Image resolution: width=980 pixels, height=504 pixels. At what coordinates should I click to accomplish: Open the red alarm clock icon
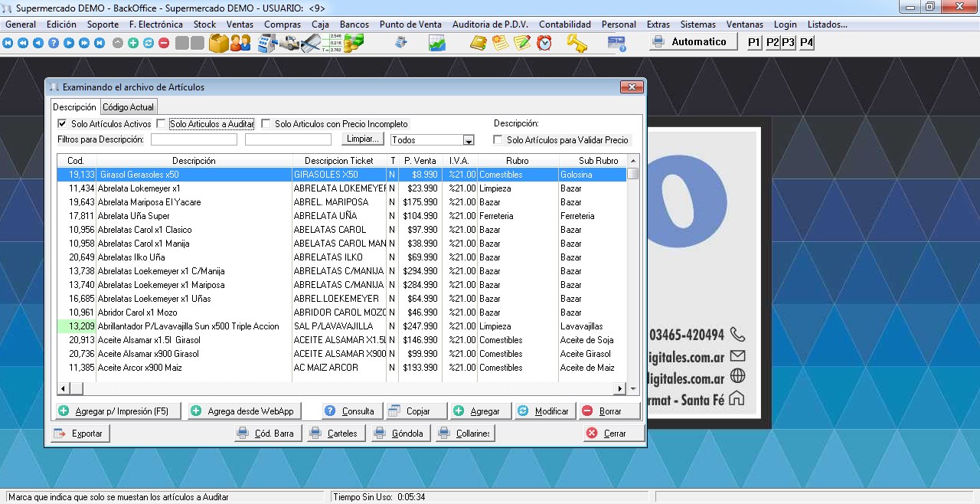[x=544, y=43]
